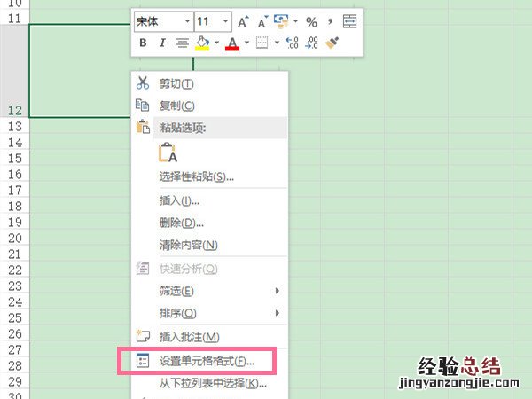532x399 pixels.
Task: Click the format cells icon
Action: pyautogui.click(x=143, y=360)
